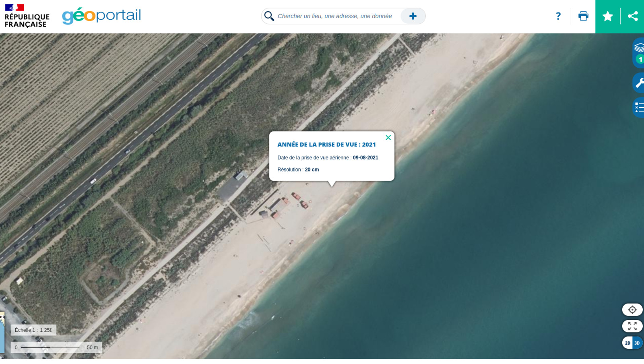Click the Géoportail logo

tap(101, 16)
